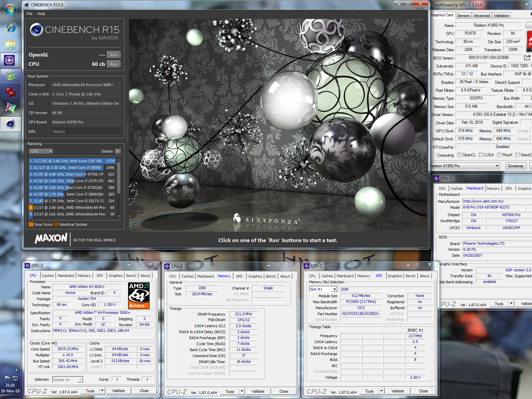Switch to Validation tab in GPU-Z
The width and height of the screenshot is (532, 399).
501,16
